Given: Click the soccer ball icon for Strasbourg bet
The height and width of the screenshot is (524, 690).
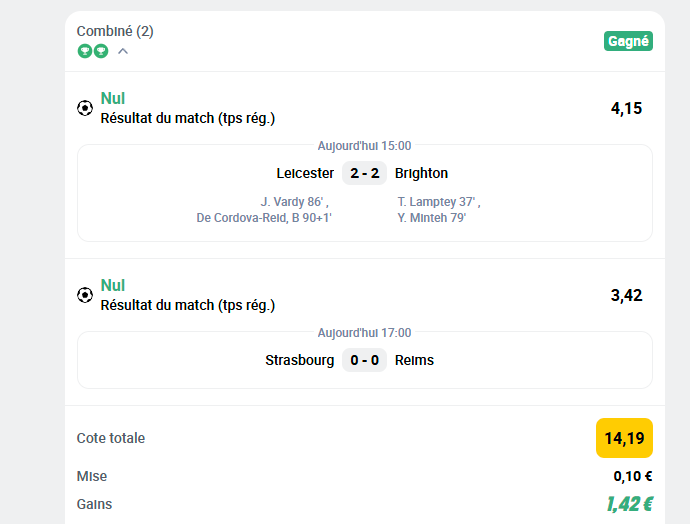Looking at the screenshot, I should tap(85, 295).
